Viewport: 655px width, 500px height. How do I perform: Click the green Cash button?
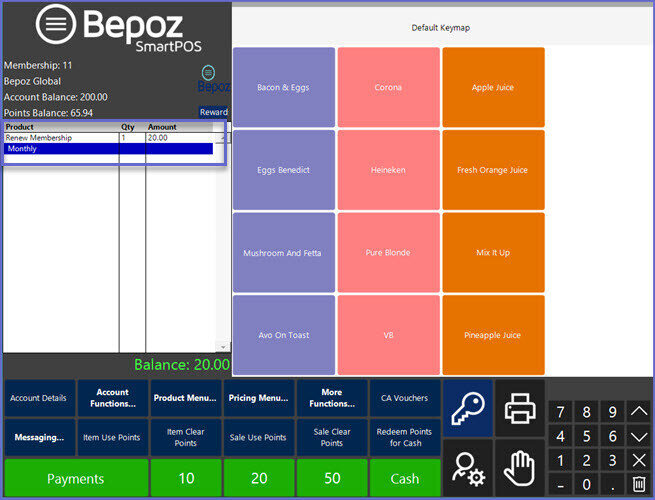tap(405, 478)
